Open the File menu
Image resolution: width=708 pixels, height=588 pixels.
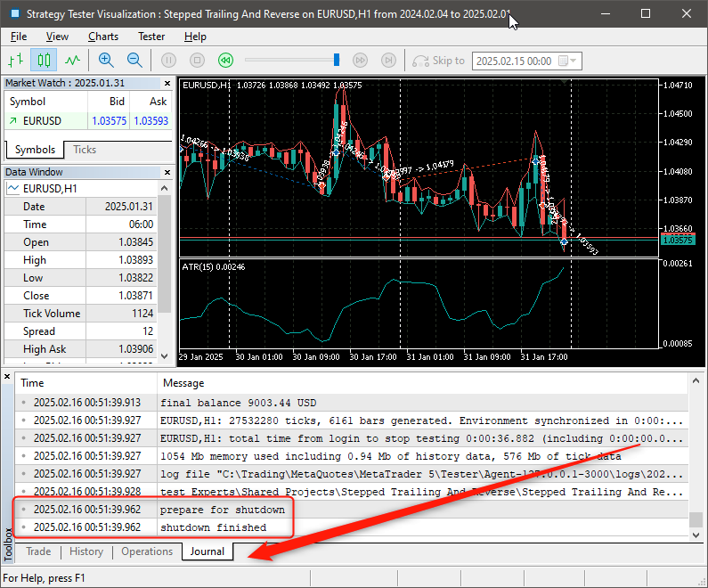tap(19, 37)
